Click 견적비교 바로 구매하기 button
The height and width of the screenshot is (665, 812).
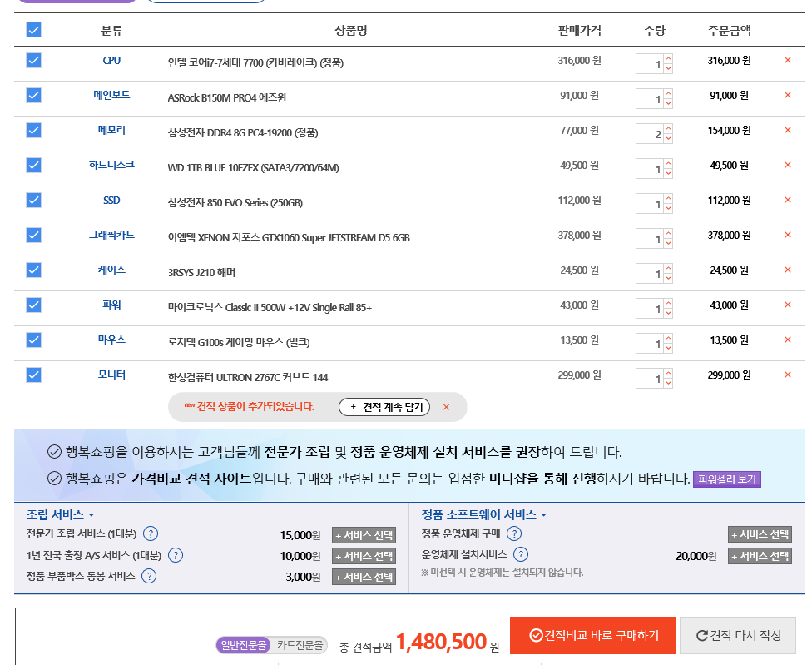point(593,636)
